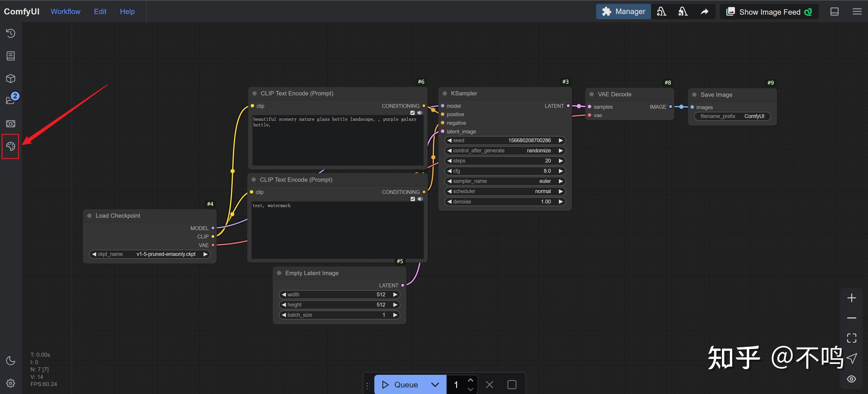The image size is (868, 394).
Task: Click the palette icon in sidebar
Action: (10, 146)
